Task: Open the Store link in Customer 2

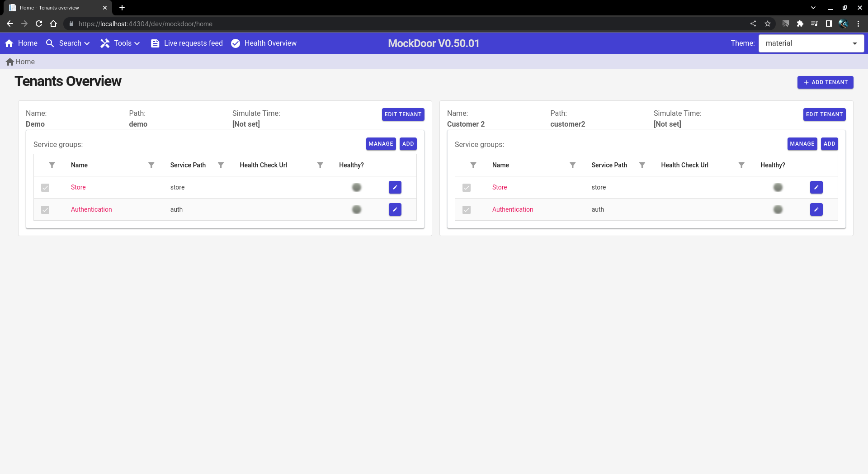Action: pos(500,187)
